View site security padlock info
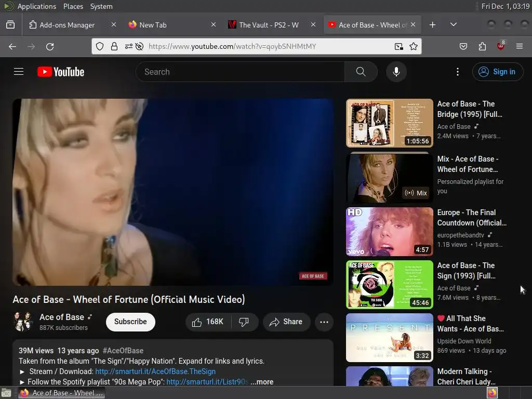The height and width of the screenshot is (399, 532). tap(114, 46)
